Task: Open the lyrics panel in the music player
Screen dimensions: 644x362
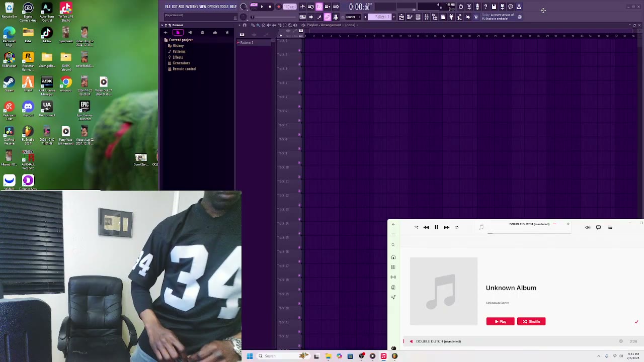Action: point(598,227)
